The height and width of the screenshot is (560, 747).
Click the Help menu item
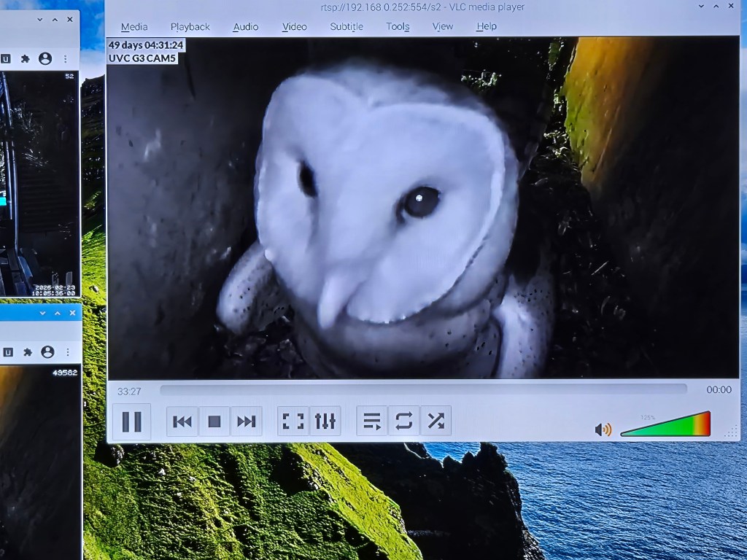(487, 27)
